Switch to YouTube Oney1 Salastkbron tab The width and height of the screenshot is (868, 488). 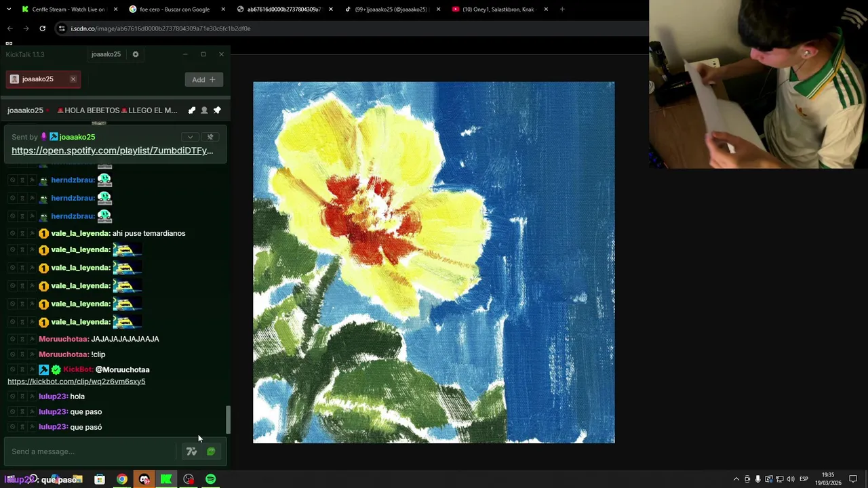point(498,9)
